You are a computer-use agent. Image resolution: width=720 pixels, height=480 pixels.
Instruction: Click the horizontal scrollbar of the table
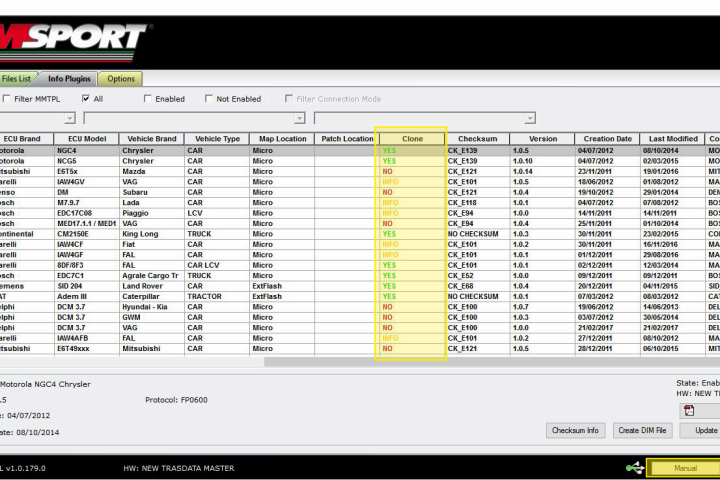(x=491, y=362)
